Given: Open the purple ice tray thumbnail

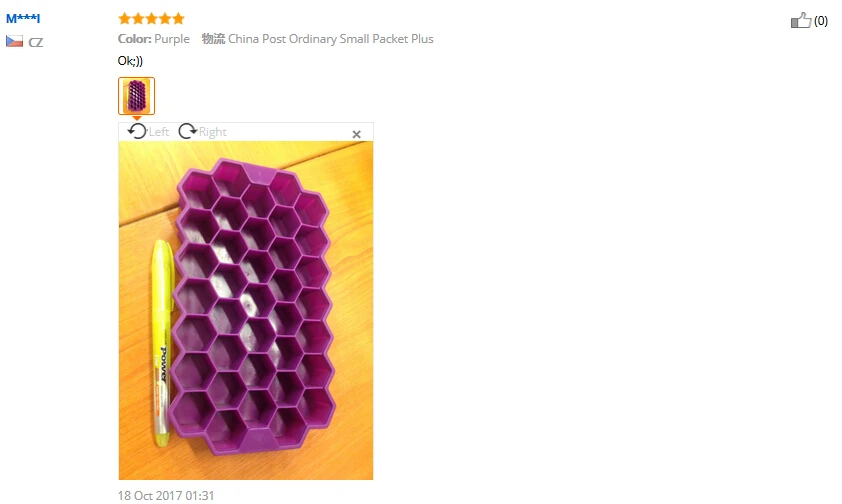Looking at the screenshot, I should point(136,96).
